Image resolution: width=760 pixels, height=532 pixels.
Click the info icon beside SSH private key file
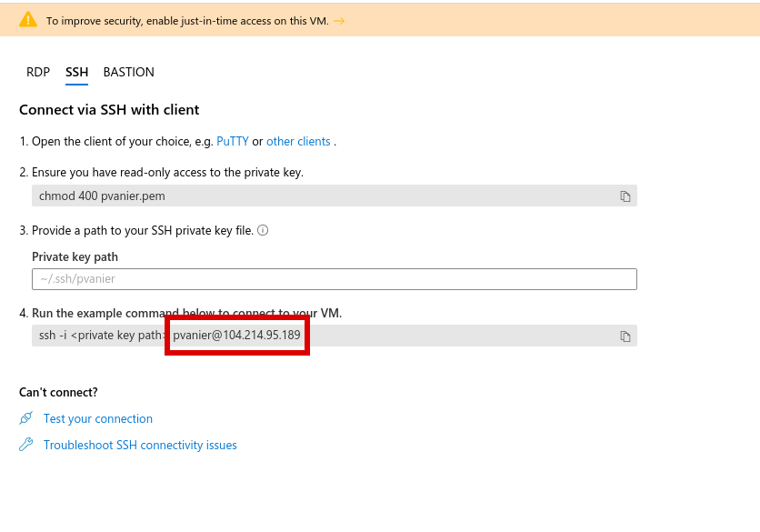click(x=263, y=230)
